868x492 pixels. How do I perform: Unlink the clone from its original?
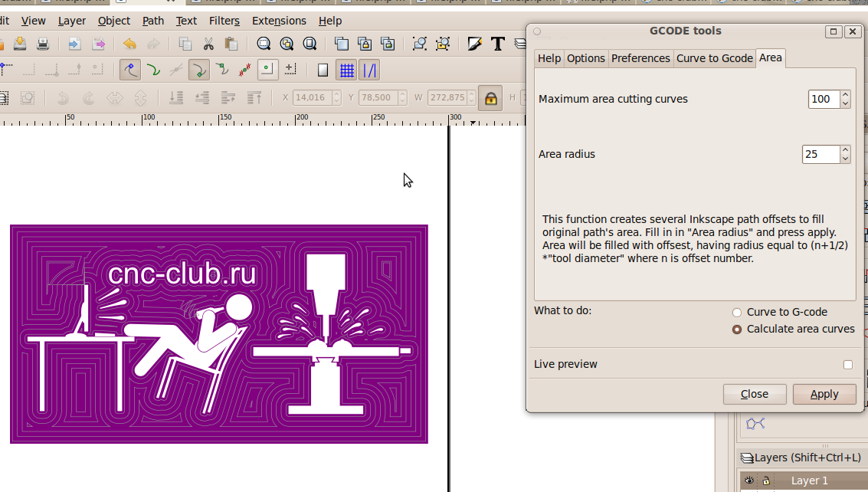pyautogui.click(x=388, y=44)
